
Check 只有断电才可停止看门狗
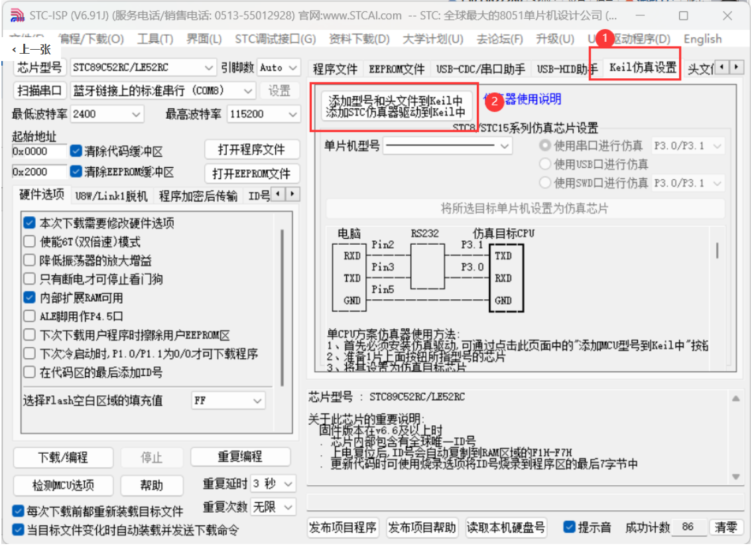pos(29,280)
